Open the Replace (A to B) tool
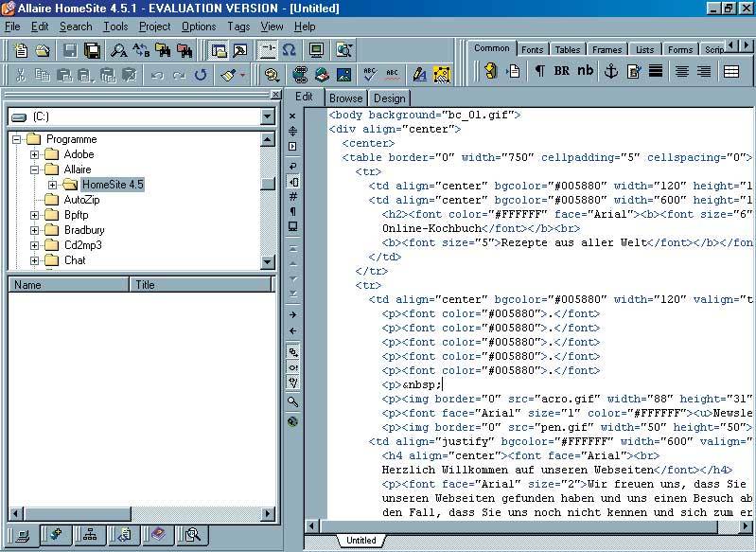 141,50
